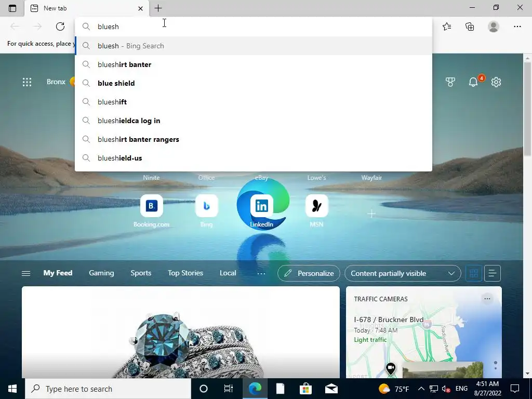The height and width of the screenshot is (399, 532).
Task: Open Cortana circle on taskbar
Action: pyautogui.click(x=204, y=389)
